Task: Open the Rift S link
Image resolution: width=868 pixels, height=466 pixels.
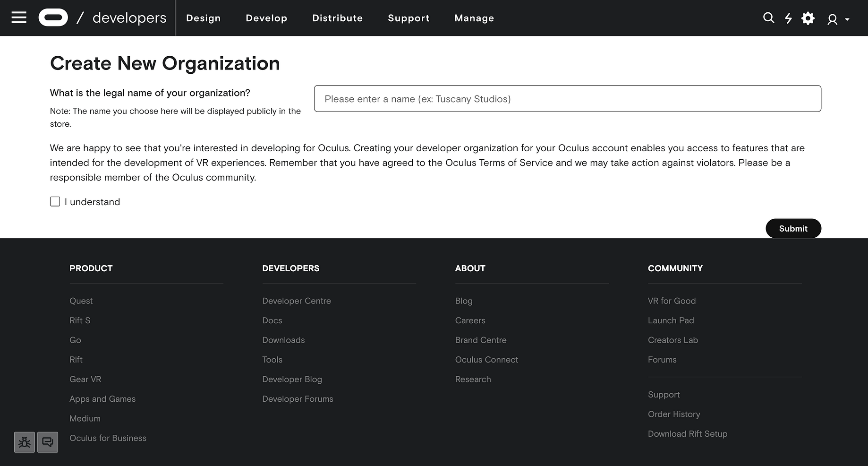Action: 80,320
